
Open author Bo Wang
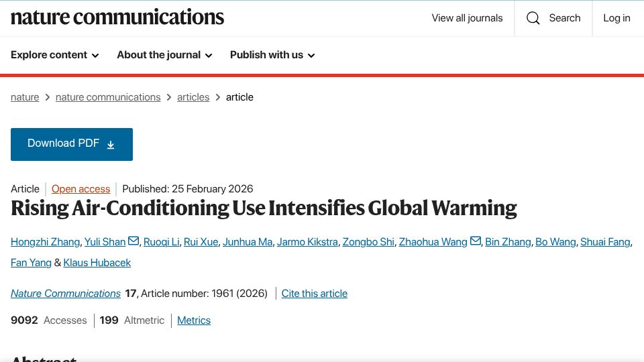pos(555,242)
